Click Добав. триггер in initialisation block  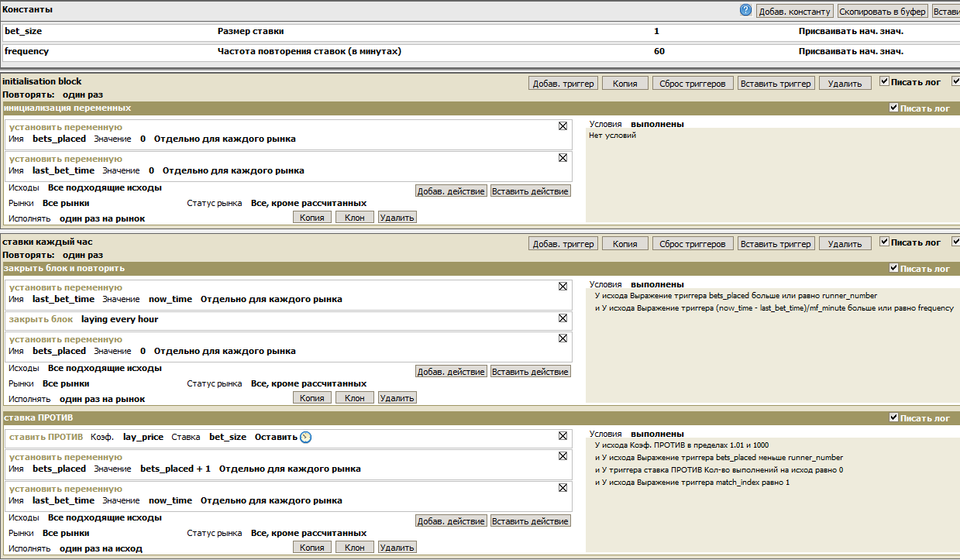[563, 83]
